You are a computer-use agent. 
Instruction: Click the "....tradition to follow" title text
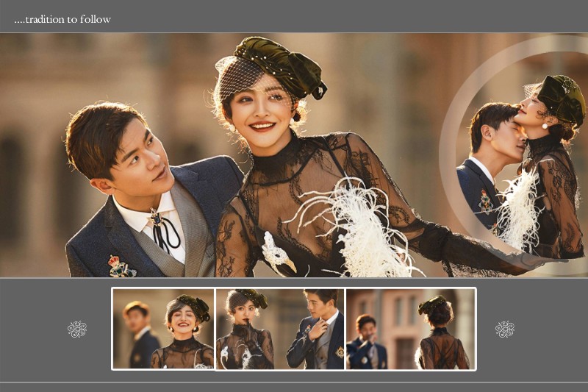[x=62, y=19]
